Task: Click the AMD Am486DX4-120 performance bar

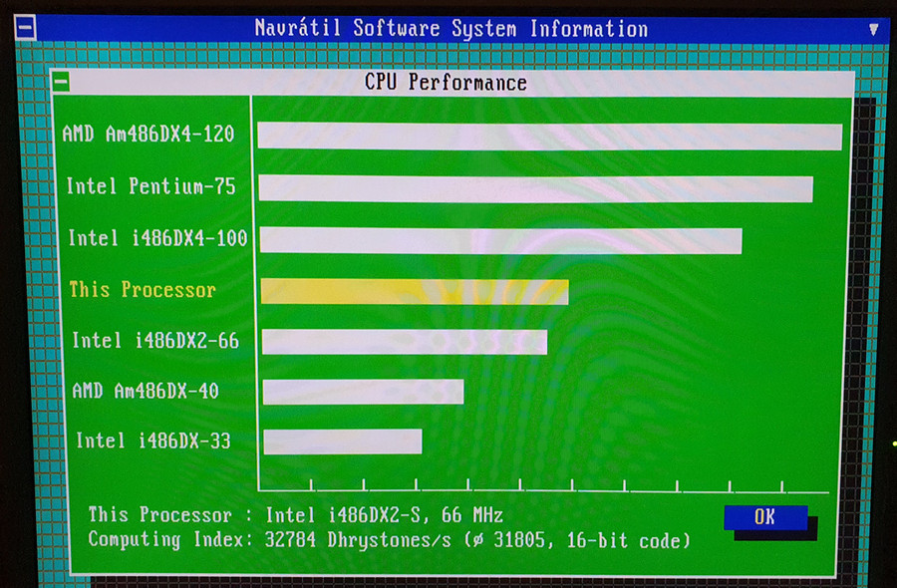Action: pyautogui.click(x=550, y=137)
